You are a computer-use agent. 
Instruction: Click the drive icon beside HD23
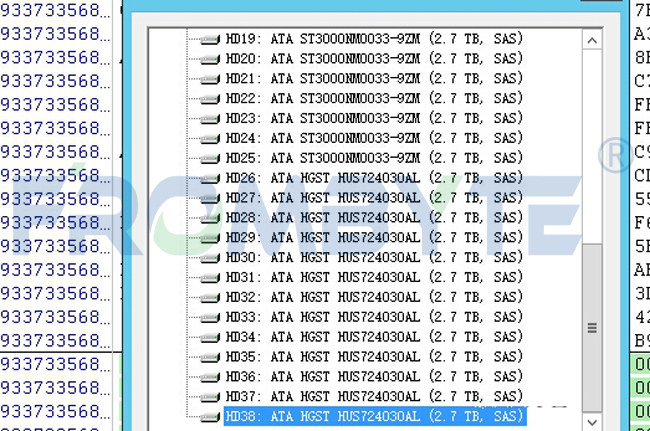(x=210, y=119)
